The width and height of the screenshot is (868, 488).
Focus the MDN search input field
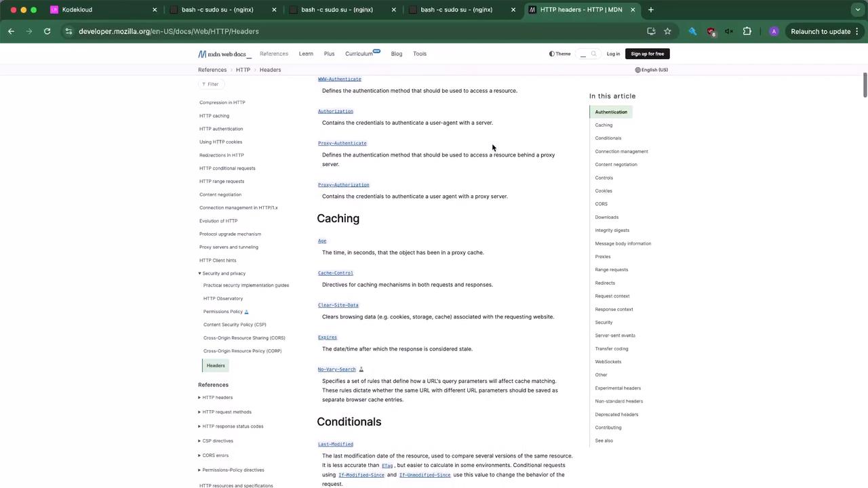(x=583, y=54)
